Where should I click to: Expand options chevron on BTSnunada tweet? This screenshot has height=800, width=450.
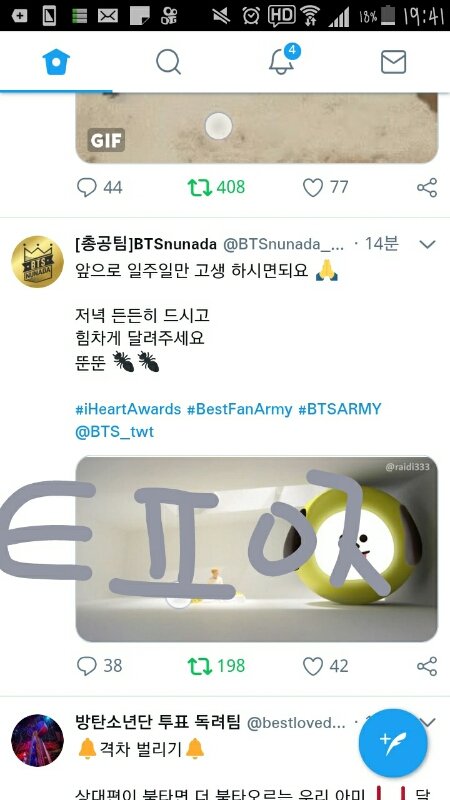click(427, 244)
